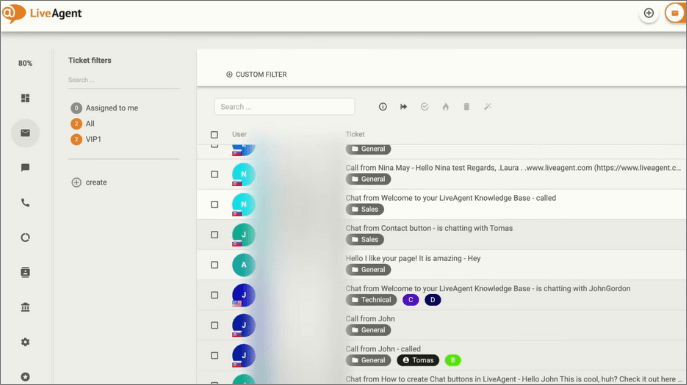
Task: Open the Chats icon in sidebar
Action: click(x=25, y=168)
